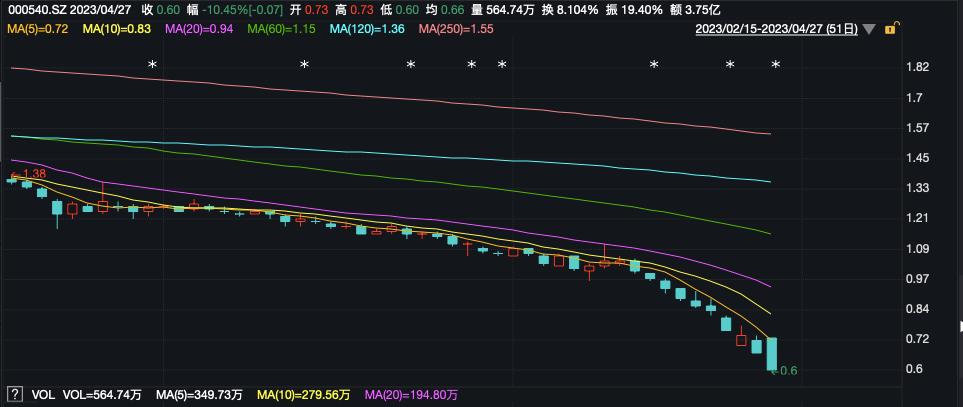
Task: Click the 1.38 high price marker
Action: click(29, 174)
